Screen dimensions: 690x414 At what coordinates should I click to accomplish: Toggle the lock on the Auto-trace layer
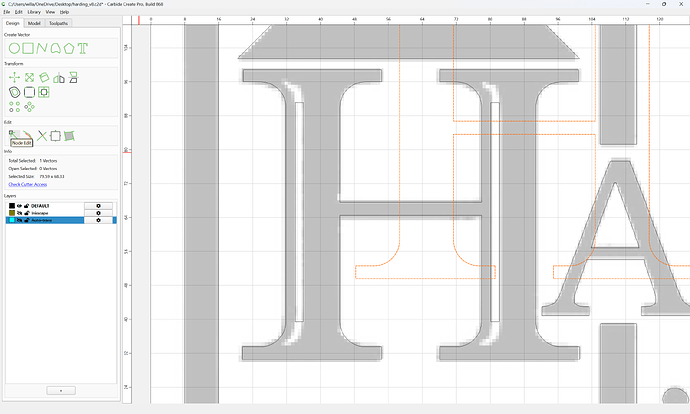[26, 220]
